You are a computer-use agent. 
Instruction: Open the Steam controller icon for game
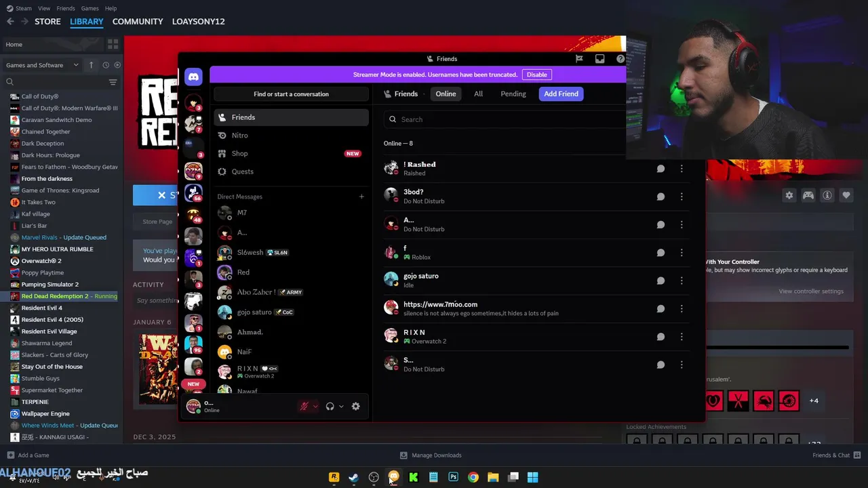808,195
